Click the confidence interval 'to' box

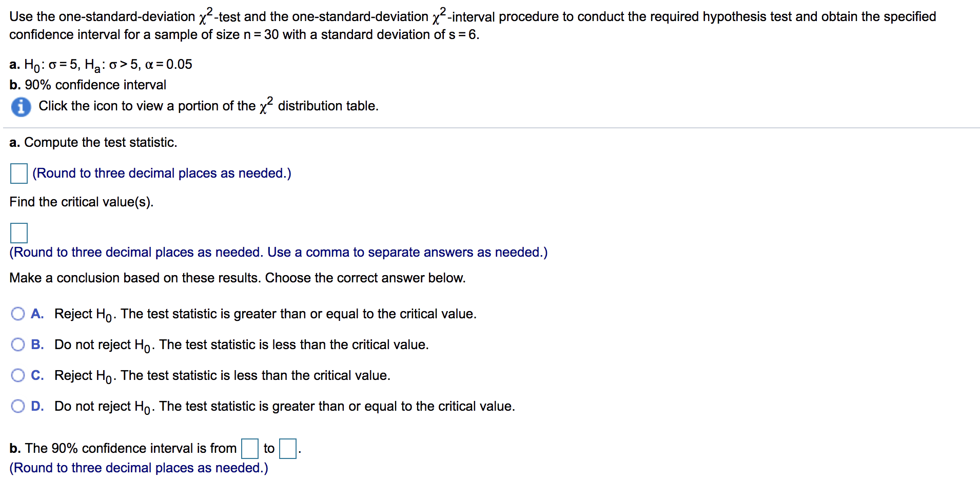click(288, 448)
